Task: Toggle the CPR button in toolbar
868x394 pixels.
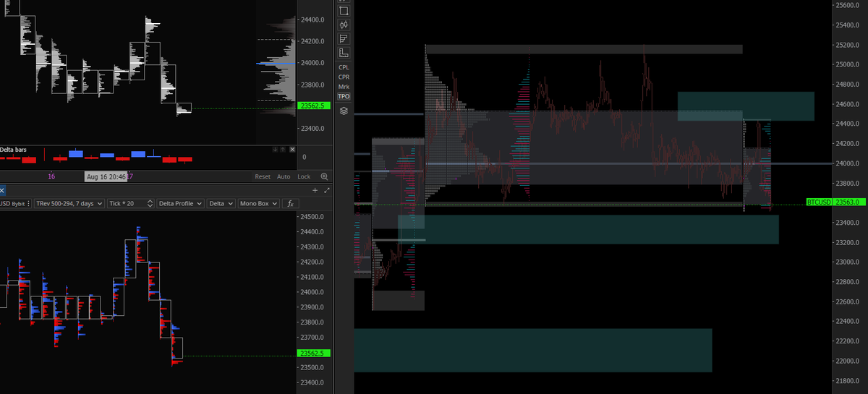Action: (344, 77)
